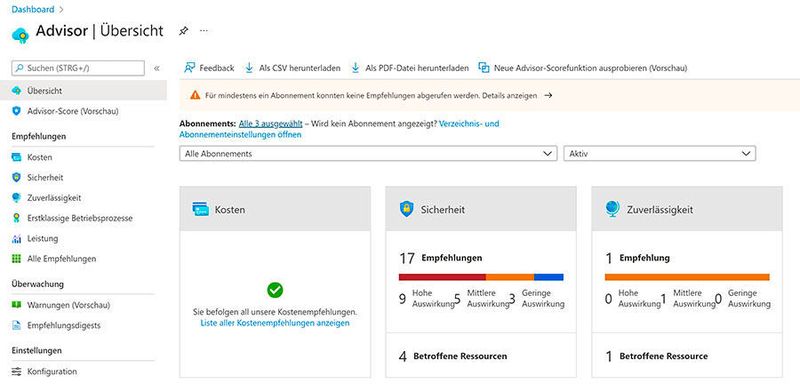The image size is (800, 384).
Task: Click the Zuverlässigkeit tile globe icon
Action: click(613, 209)
